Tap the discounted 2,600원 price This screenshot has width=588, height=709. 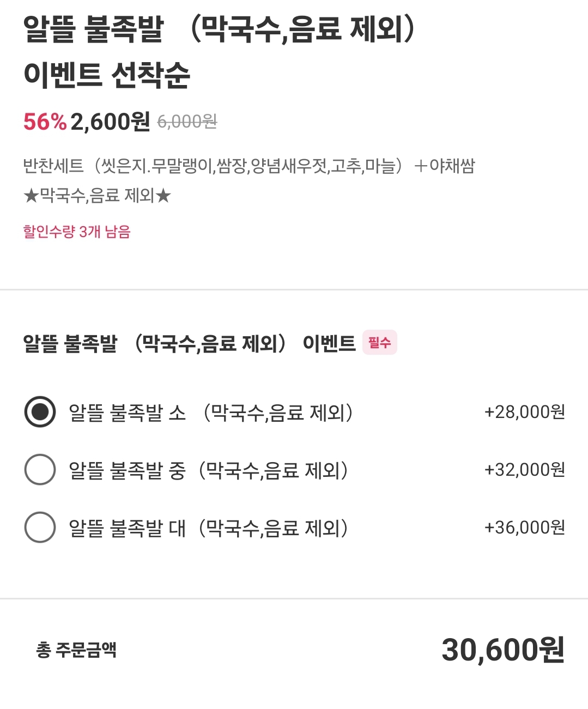click(x=110, y=122)
